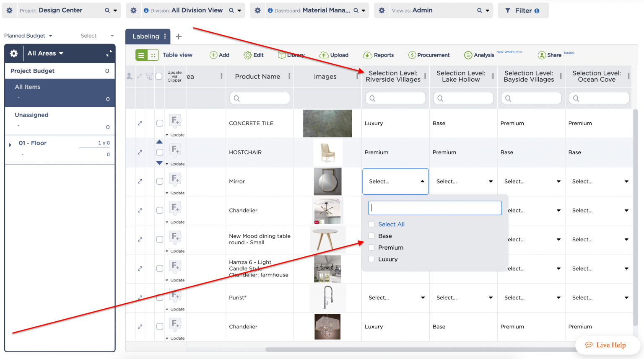Open Live Help chat
The height and width of the screenshot is (359, 644).
tap(607, 345)
